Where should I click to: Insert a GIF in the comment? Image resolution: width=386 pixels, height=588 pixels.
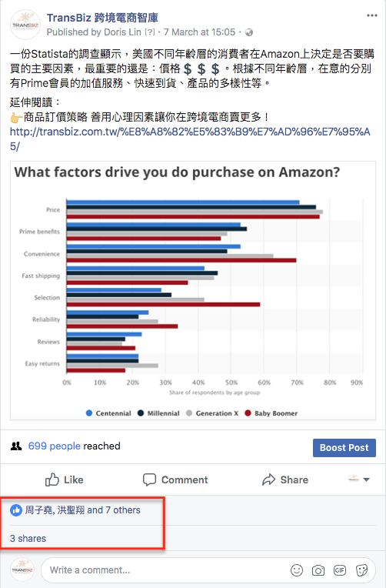(x=340, y=570)
